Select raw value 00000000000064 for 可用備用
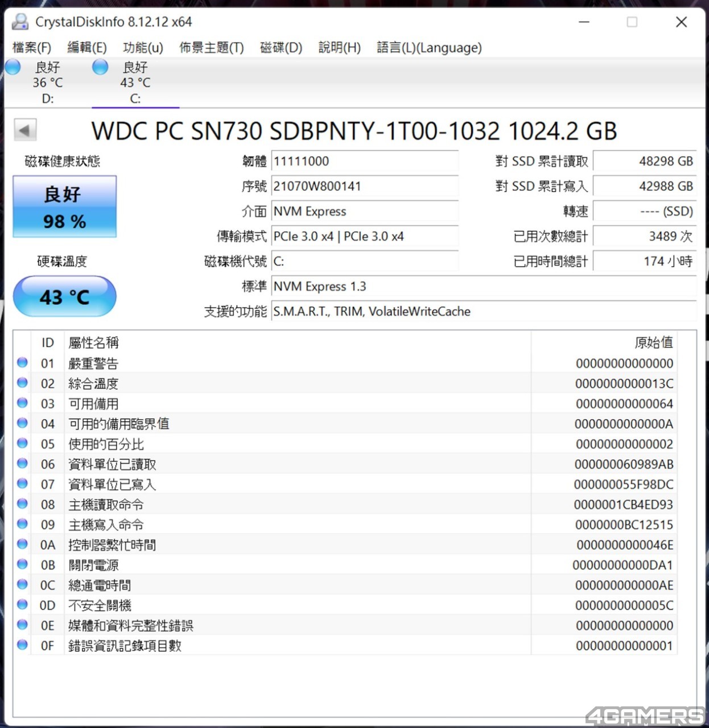The width and height of the screenshot is (709, 728). [624, 404]
